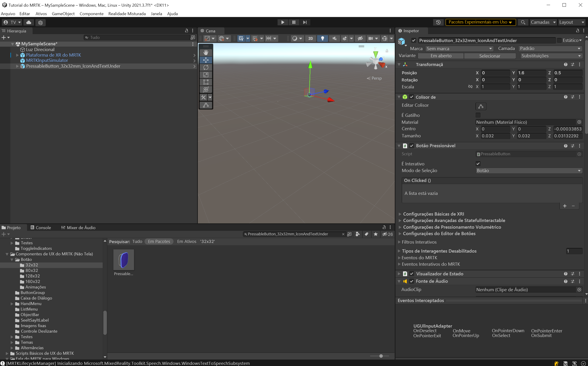This screenshot has width=588, height=366.
Task: Enable the É Gatilho checkbox
Action: tap(478, 115)
